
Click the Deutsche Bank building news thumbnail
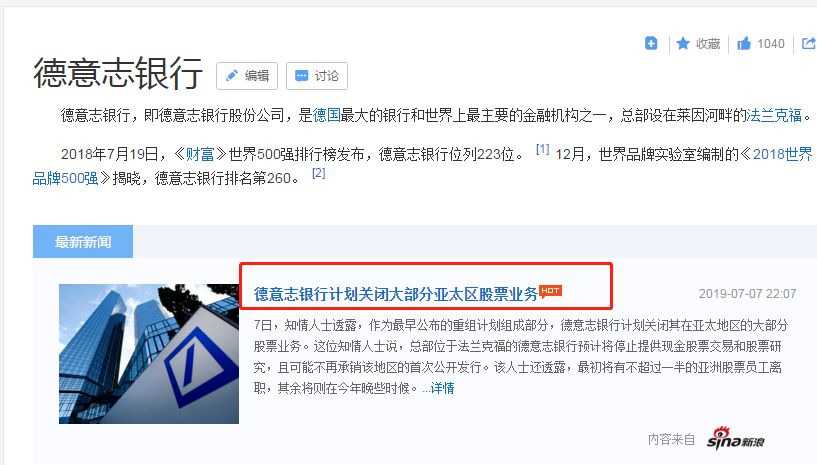tap(149, 353)
